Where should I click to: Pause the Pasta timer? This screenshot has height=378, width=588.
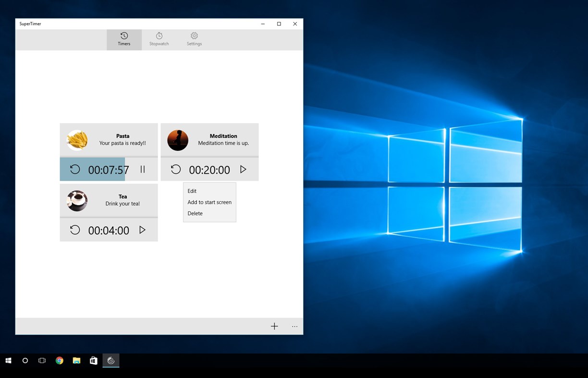(142, 169)
